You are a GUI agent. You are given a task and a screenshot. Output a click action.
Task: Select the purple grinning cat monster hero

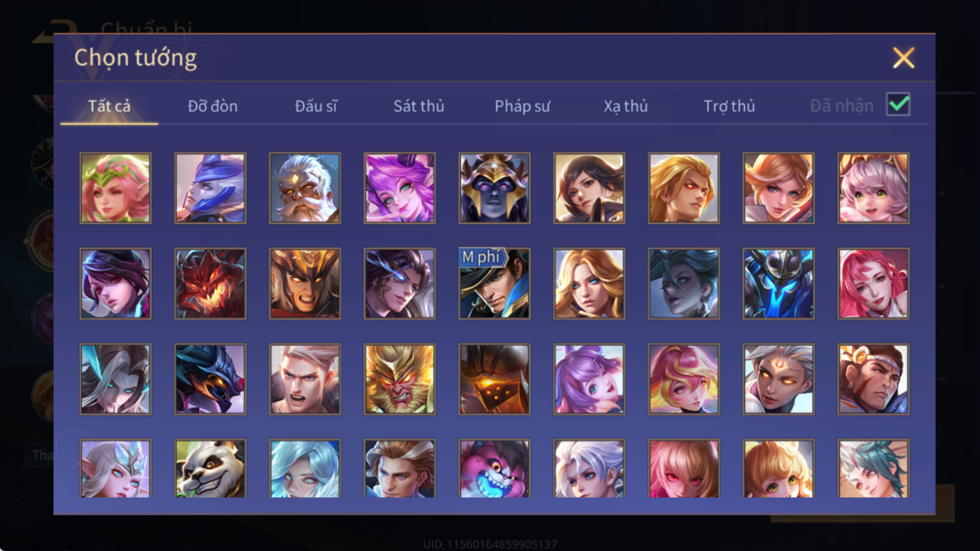pyautogui.click(x=494, y=468)
